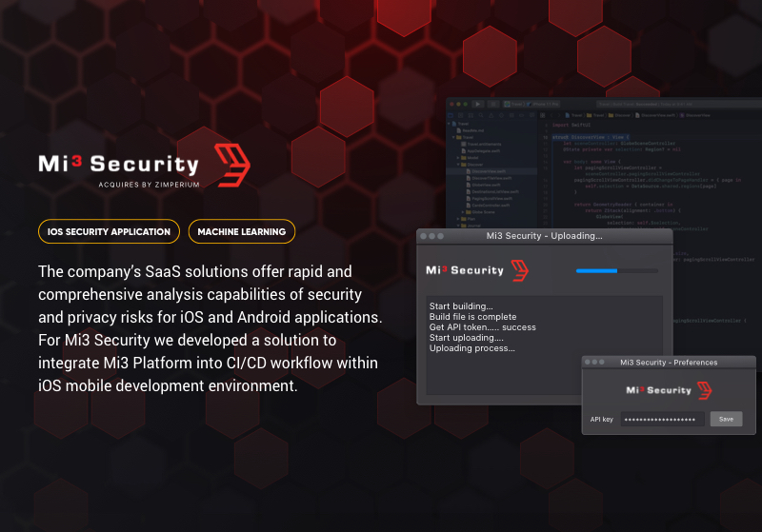
Task: Click the "ACQUIRES BY ZIMPERIUM" subtitle
Action: [x=149, y=185]
